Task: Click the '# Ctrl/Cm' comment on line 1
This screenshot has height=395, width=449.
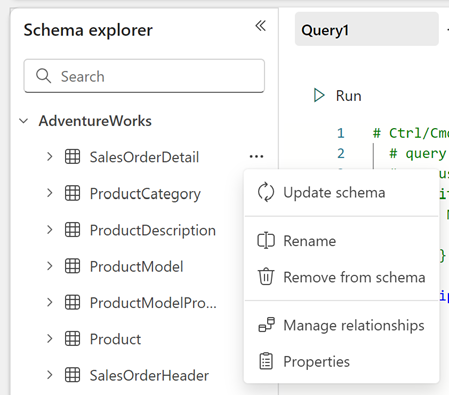Action: click(411, 133)
